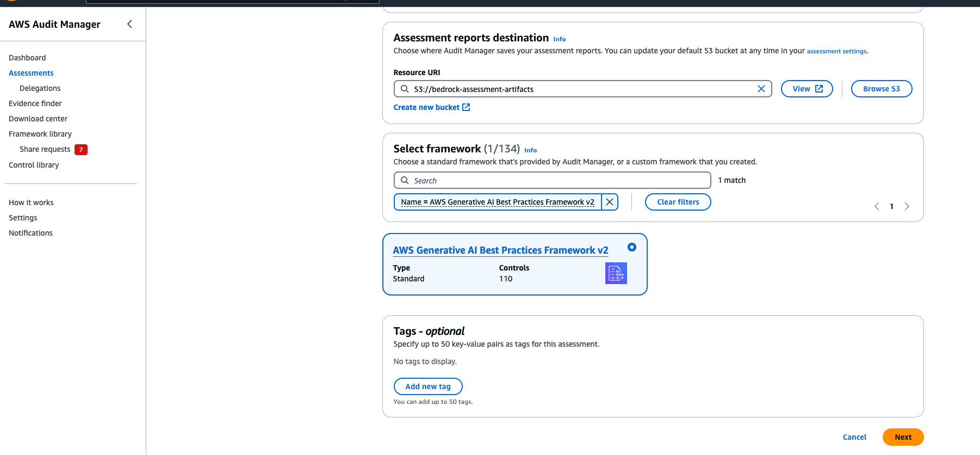Click 'No tags to display.' text
Screen dimensions: 980x455
click(425, 361)
